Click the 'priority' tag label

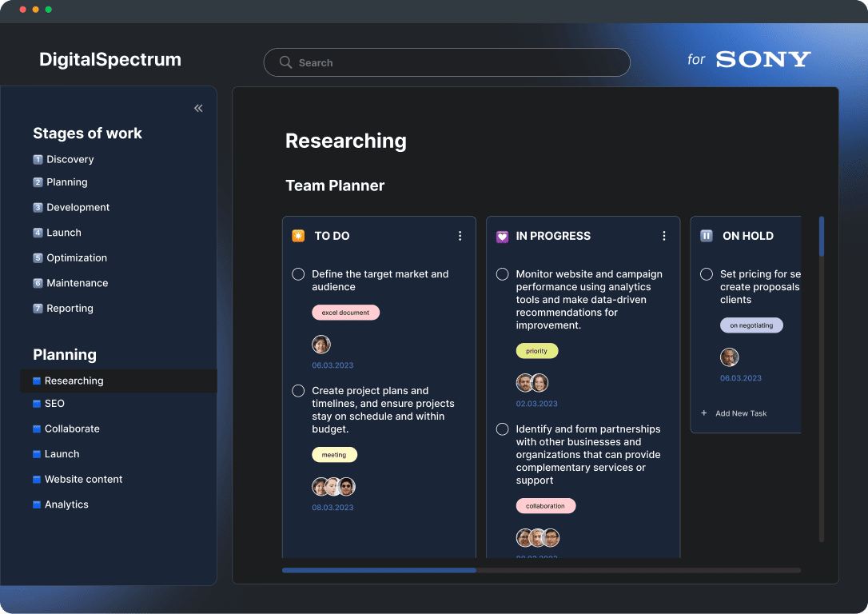coord(537,351)
